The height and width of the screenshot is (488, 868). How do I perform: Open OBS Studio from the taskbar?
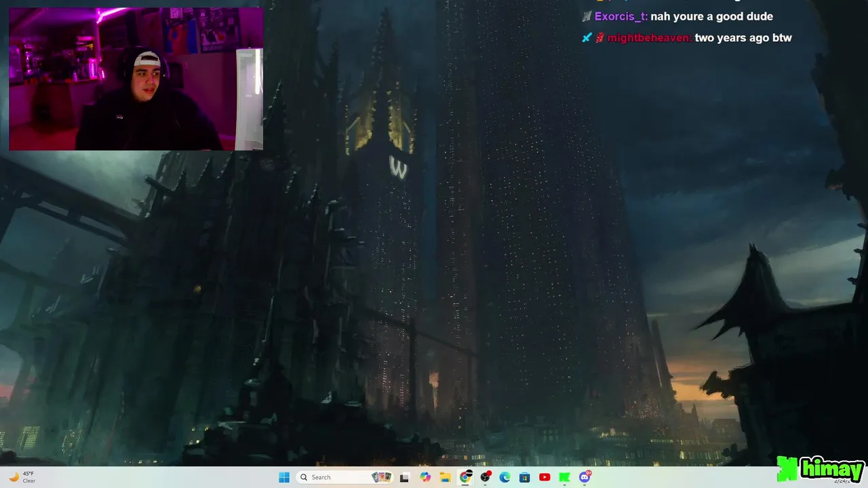coord(485,477)
